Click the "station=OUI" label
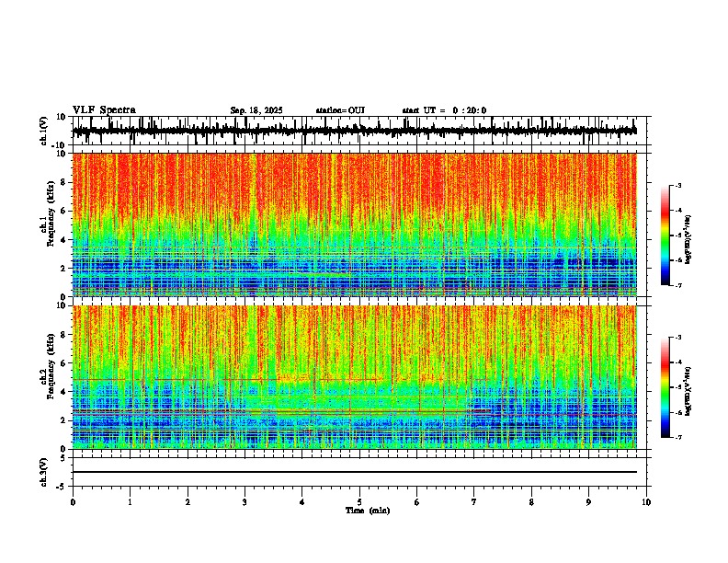This screenshot has width=728, height=563. [x=340, y=110]
